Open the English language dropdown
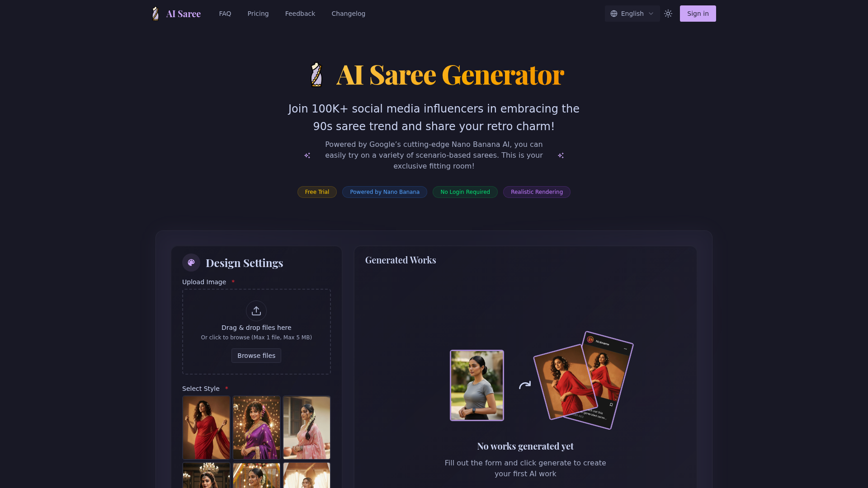The image size is (868, 488). pyautogui.click(x=632, y=14)
